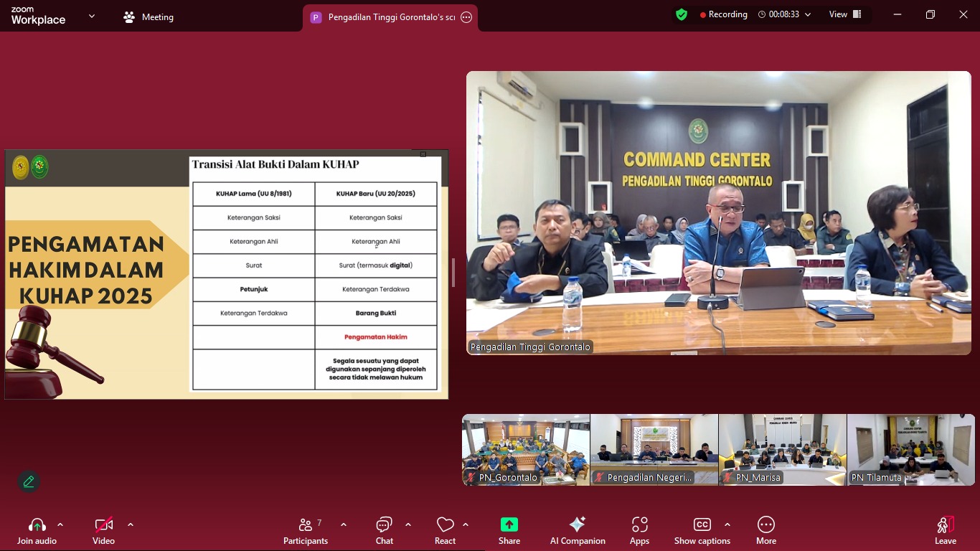Viewport: 980px width, 551px height.
Task: Click the green Share button
Action: 509,525
